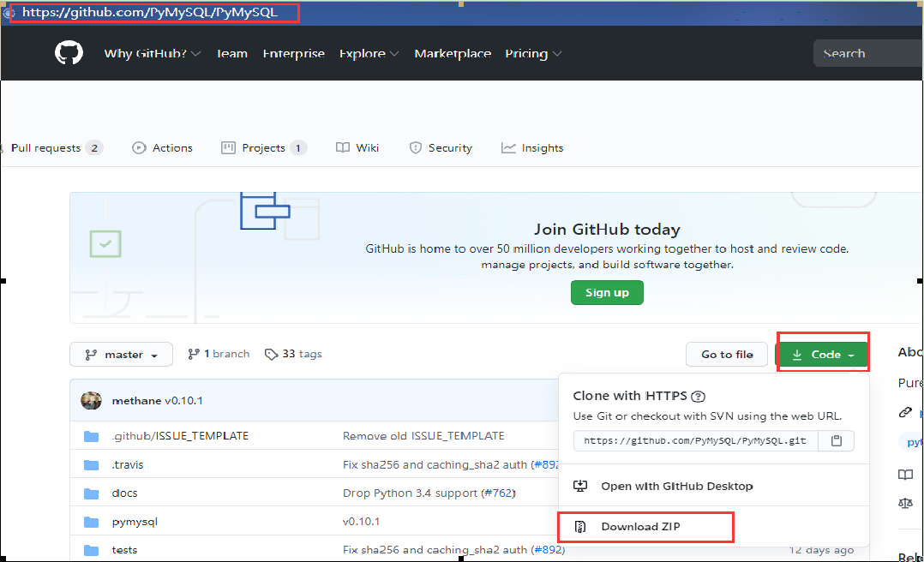
Task: Open the .travis folder
Action: click(x=128, y=465)
